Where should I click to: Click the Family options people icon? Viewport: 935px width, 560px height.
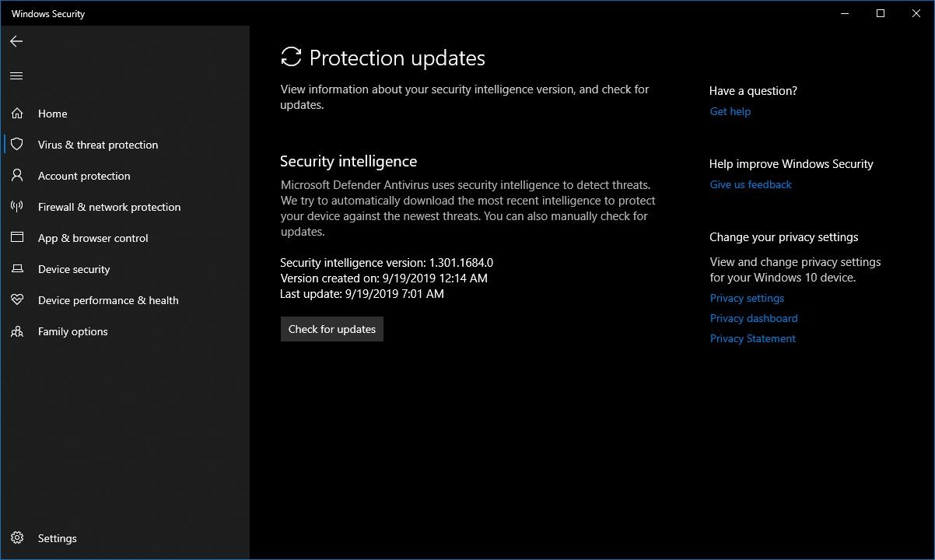click(17, 331)
